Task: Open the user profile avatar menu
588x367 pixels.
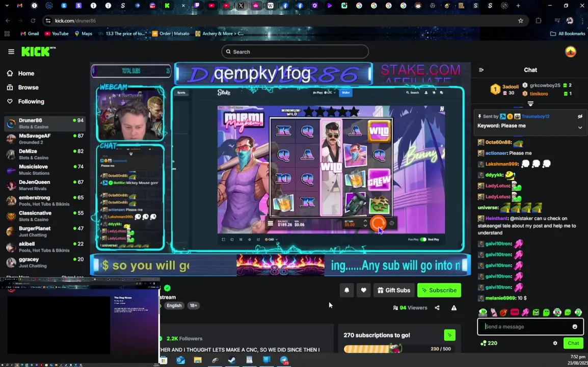Action: [570, 52]
